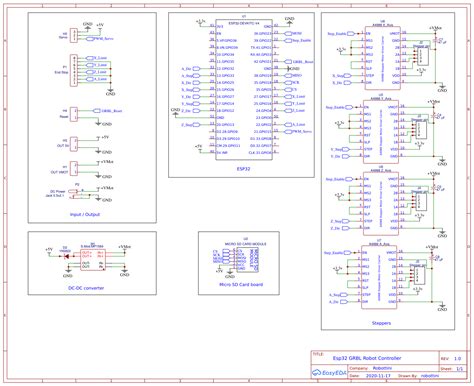
Task: Select the Mini MP1584 converter module
Action: click(x=93, y=260)
